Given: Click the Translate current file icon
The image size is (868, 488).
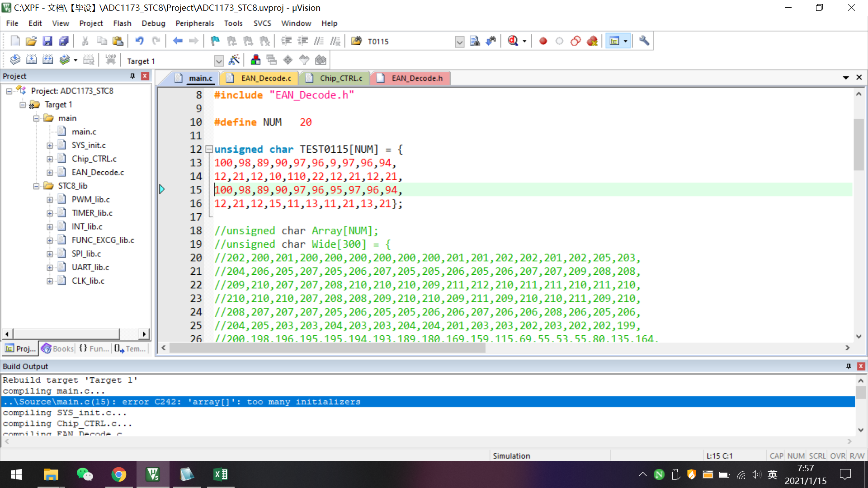Looking at the screenshot, I should [x=15, y=60].
